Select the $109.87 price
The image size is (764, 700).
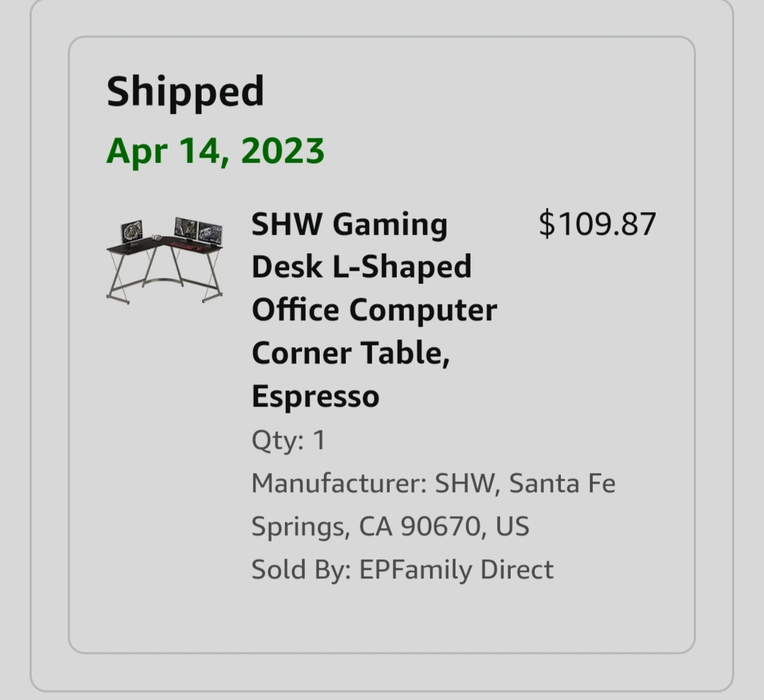pos(597,225)
